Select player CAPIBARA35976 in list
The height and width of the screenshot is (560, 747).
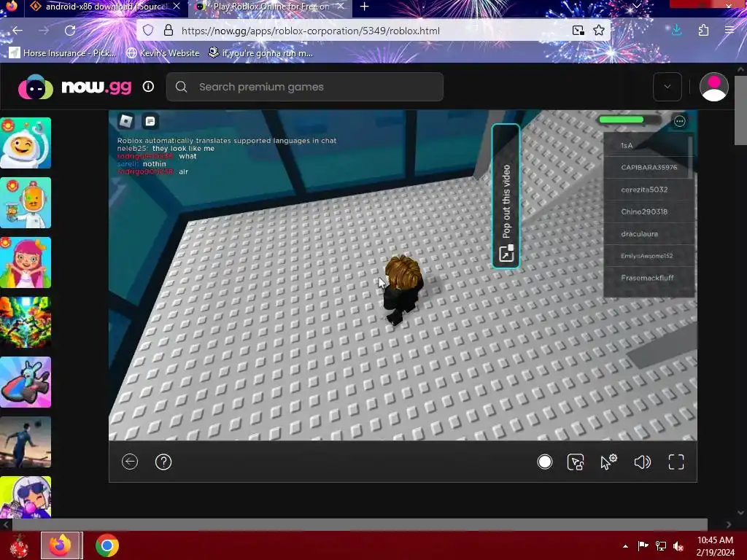(x=649, y=167)
